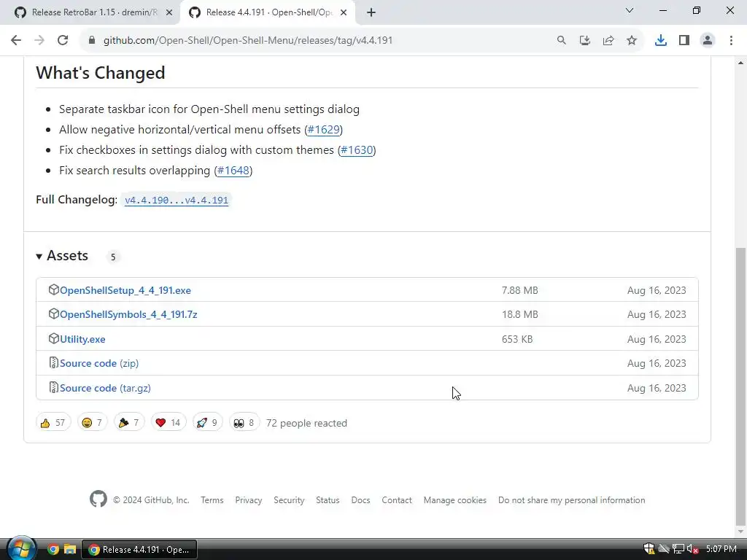The width and height of the screenshot is (747, 560).
Task: Open issue link #1648
Action: pos(233,171)
